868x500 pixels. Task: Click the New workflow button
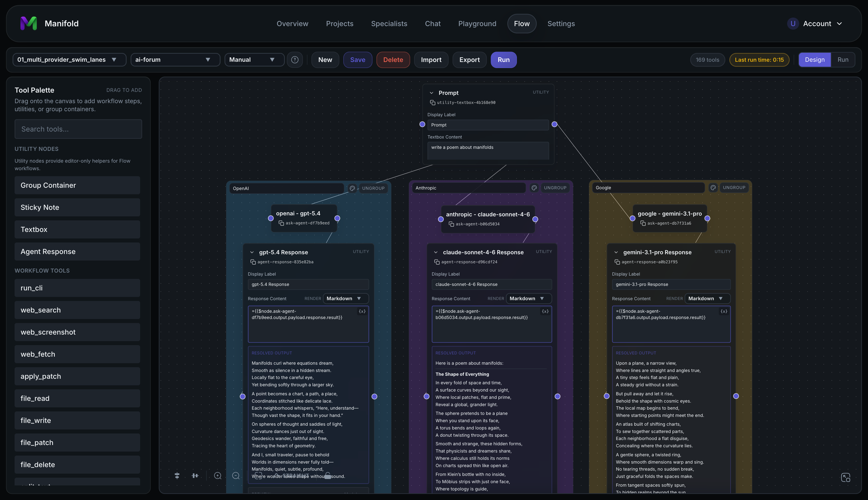pos(325,60)
